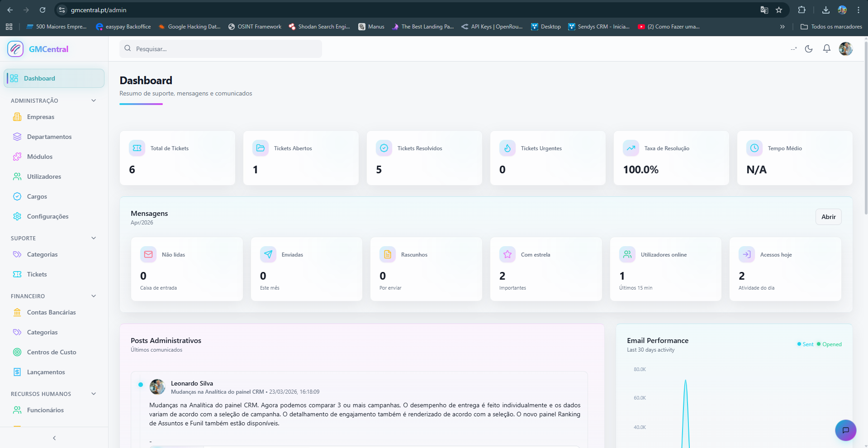The image size is (868, 448).
Task: Go to Contas Bancárias menu item
Action: tap(51, 312)
